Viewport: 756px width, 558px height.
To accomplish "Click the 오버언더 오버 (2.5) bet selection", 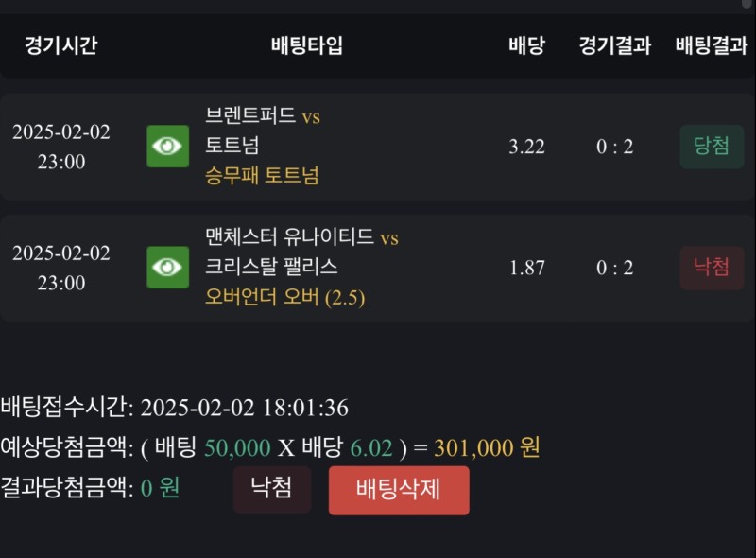I will coord(285,297).
